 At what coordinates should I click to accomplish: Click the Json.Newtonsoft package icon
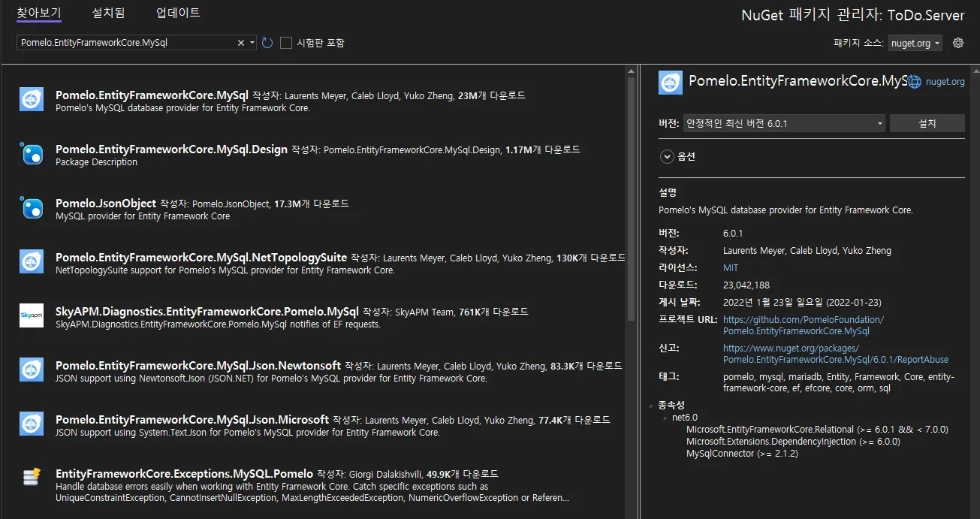point(32,370)
